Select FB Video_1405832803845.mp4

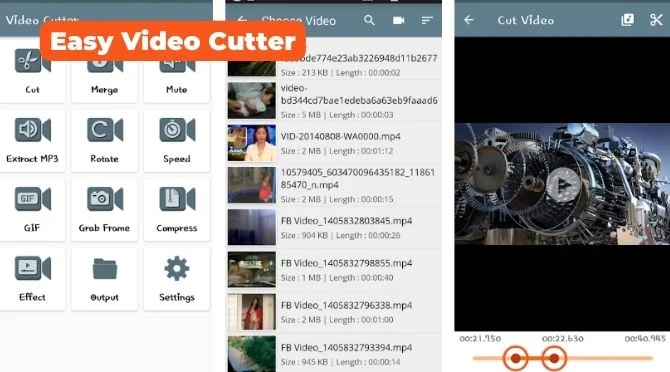point(334,227)
